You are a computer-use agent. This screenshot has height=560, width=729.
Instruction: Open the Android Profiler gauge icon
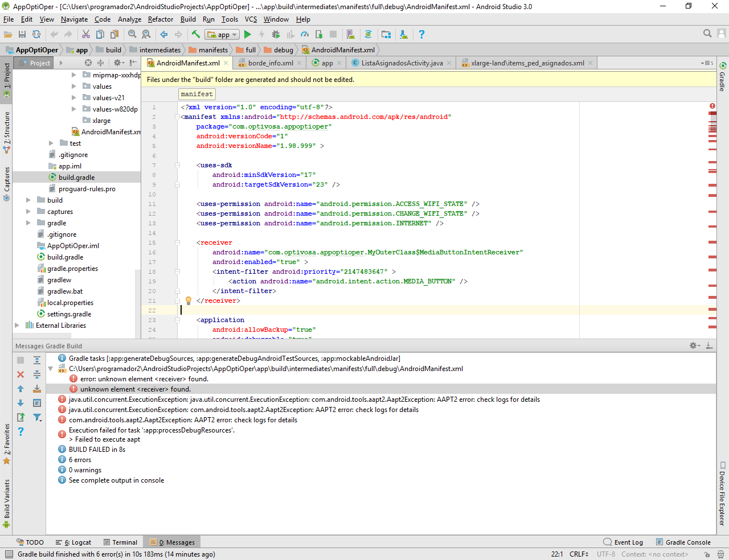click(x=305, y=35)
